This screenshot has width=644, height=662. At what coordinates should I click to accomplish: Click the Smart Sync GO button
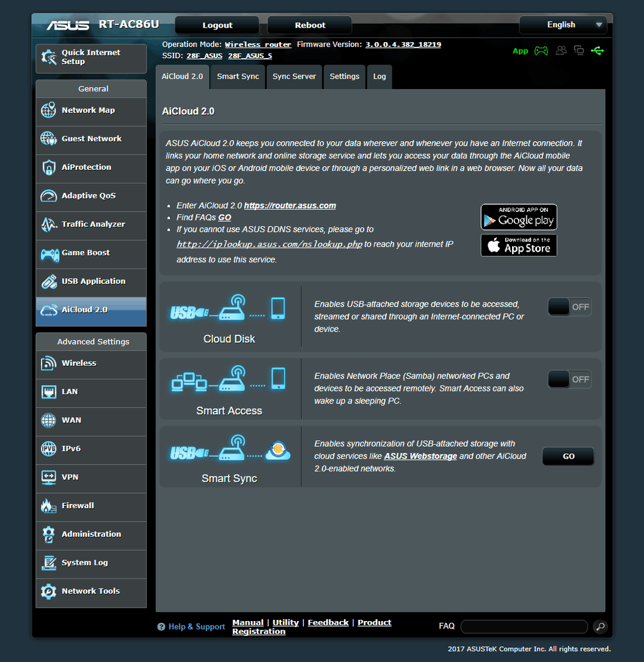point(568,456)
